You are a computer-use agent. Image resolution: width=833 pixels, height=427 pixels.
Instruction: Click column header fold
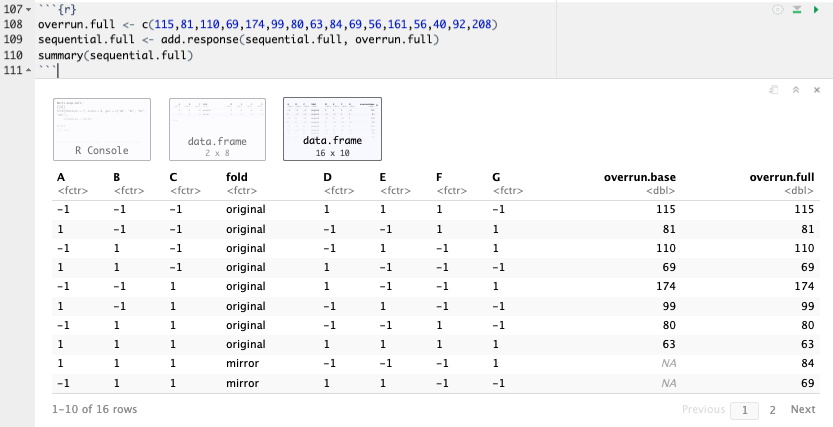[x=237, y=177]
